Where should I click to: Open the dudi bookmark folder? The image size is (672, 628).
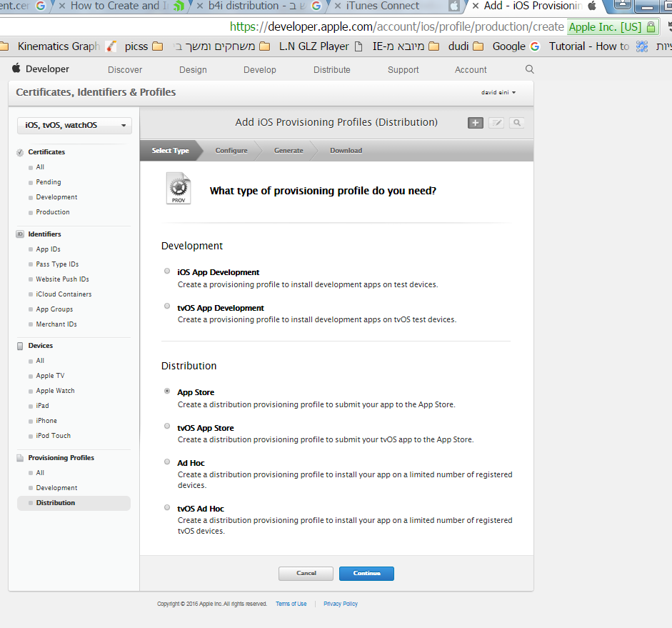pyautogui.click(x=466, y=46)
